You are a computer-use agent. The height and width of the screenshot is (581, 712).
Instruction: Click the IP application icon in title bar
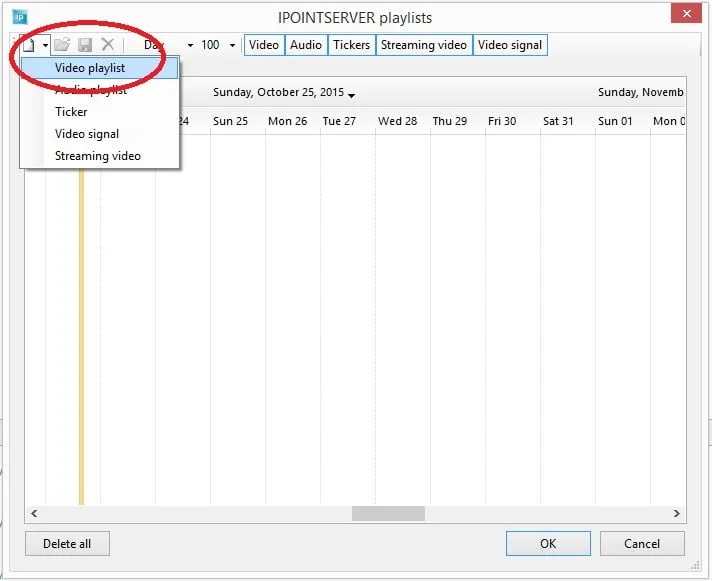20,18
